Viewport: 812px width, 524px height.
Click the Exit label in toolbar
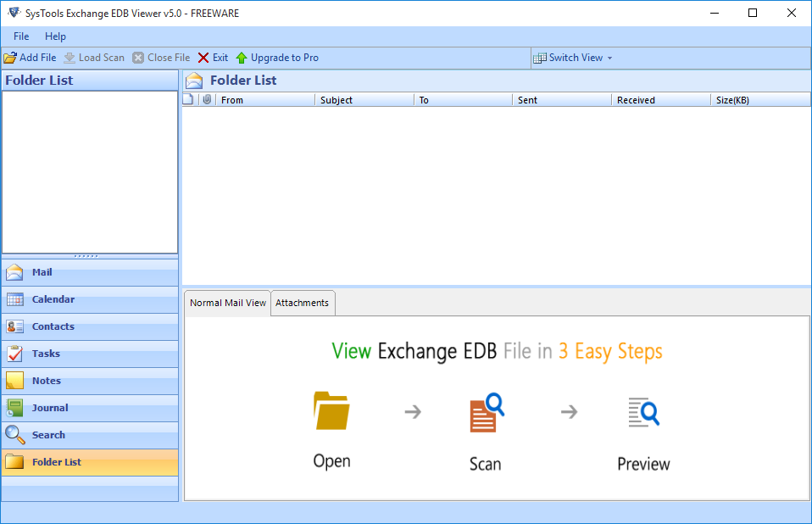tap(220, 58)
